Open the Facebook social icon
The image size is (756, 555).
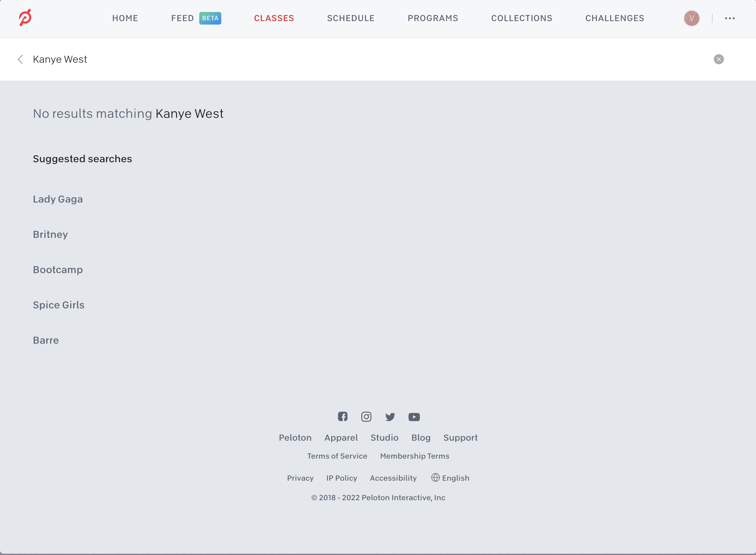(342, 417)
